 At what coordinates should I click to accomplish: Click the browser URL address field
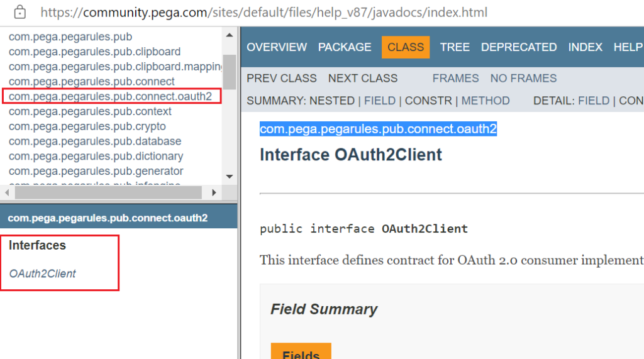click(x=264, y=13)
